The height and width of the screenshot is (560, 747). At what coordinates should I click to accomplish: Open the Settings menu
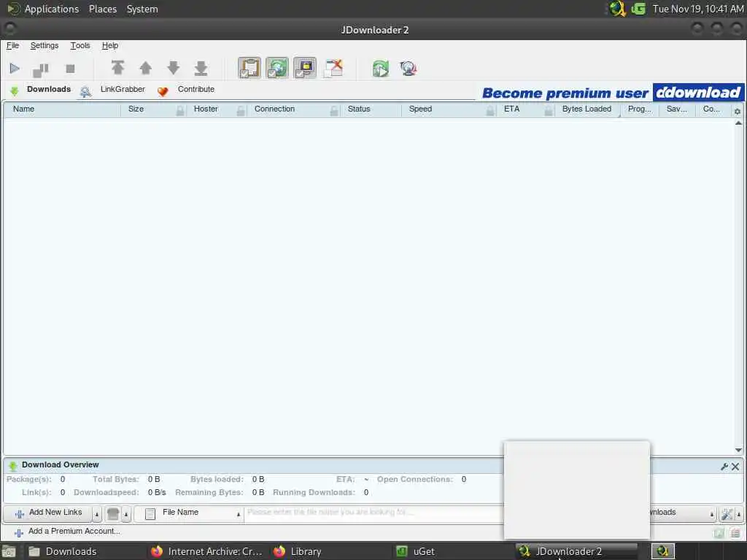(x=44, y=46)
